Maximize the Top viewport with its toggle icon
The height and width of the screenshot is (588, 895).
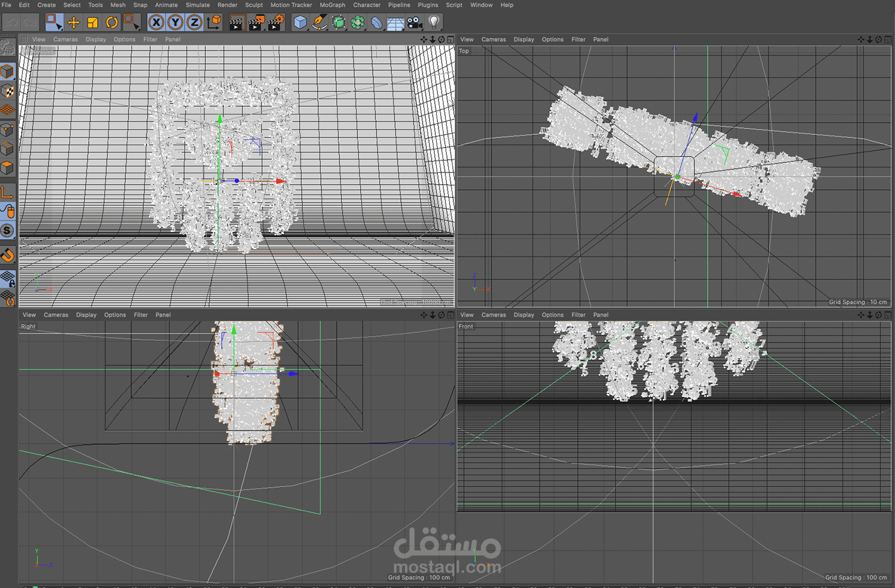[888, 40]
